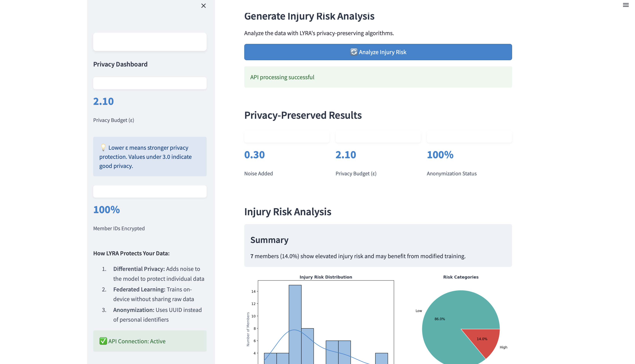This screenshot has width=635, height=364.
Task: Click the 2.10 Privacy Budget value in the results
Action: pyautogui.click(x=345, y=155)
